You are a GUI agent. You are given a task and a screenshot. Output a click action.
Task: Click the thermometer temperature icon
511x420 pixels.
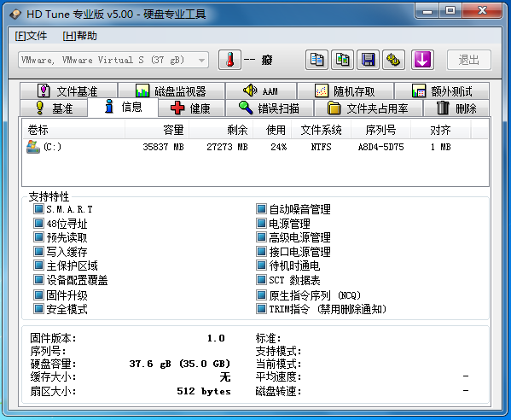[x=229, y=60]
